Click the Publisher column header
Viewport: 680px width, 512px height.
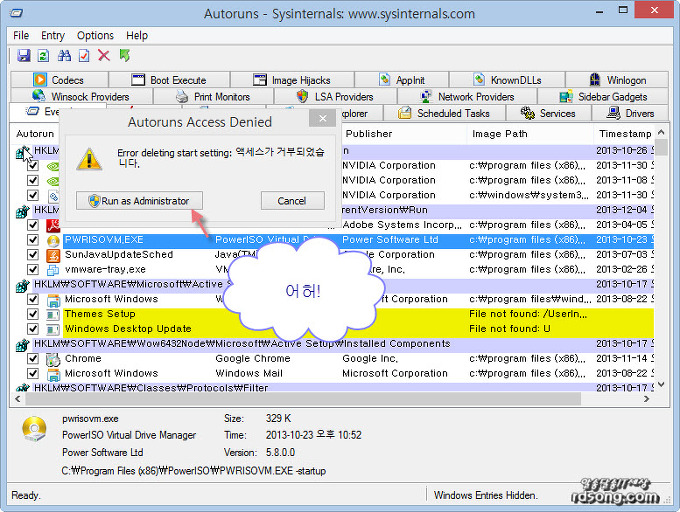pyautogui.click(x=369, y=133)
